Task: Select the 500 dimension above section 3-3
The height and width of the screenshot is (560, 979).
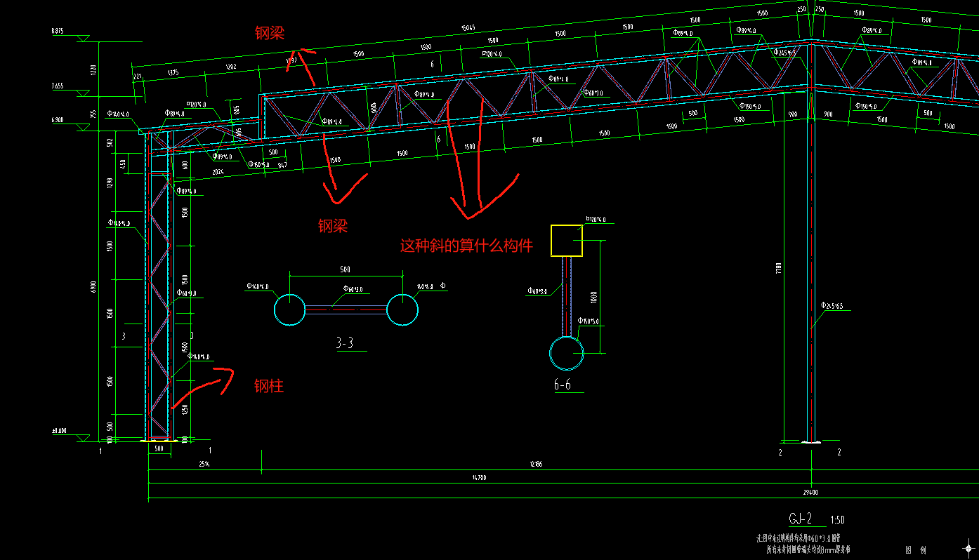Action: tap(345, 269)
